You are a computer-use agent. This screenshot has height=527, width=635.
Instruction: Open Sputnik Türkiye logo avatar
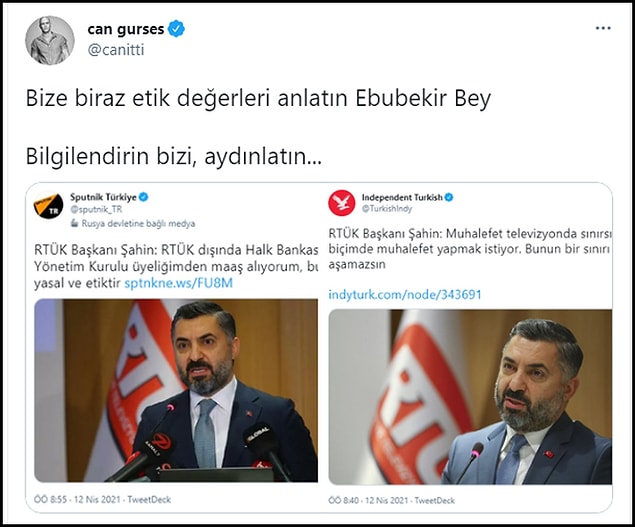[48, 205]
